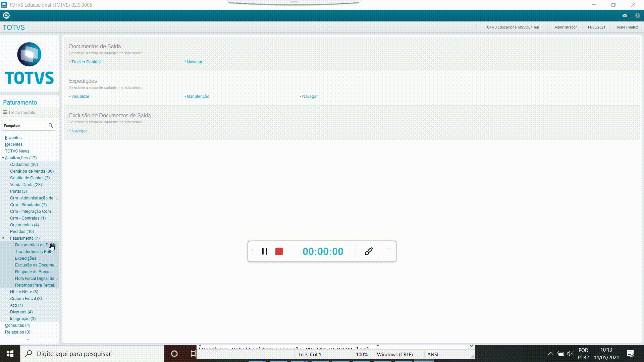Open Navegar under Exclusão de Documentos

[79, 131]
